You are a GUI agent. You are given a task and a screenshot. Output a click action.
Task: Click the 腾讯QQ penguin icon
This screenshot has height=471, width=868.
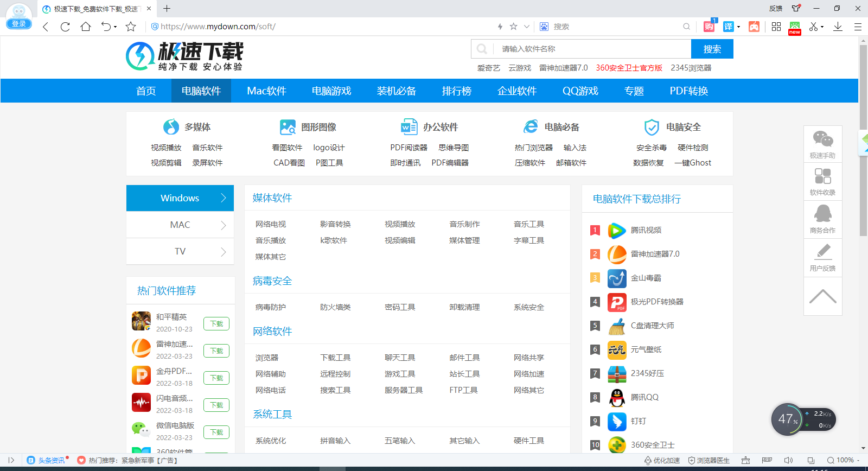point(617,397)
